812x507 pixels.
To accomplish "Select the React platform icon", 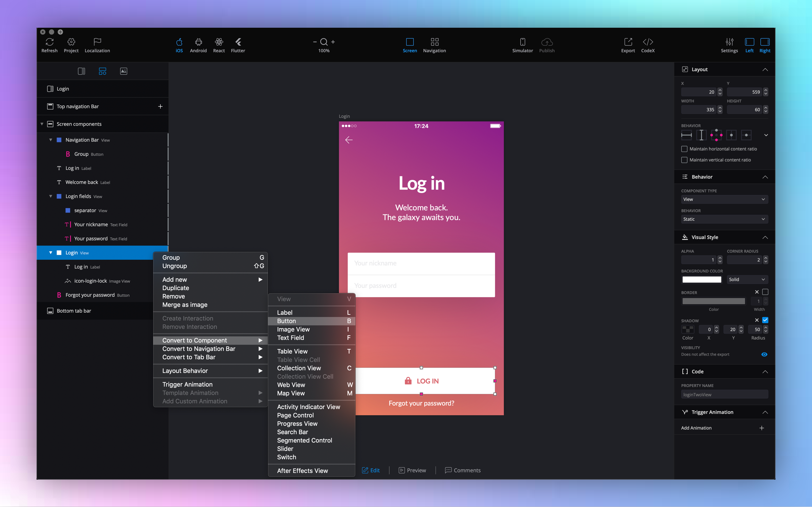I will [219, 42].
